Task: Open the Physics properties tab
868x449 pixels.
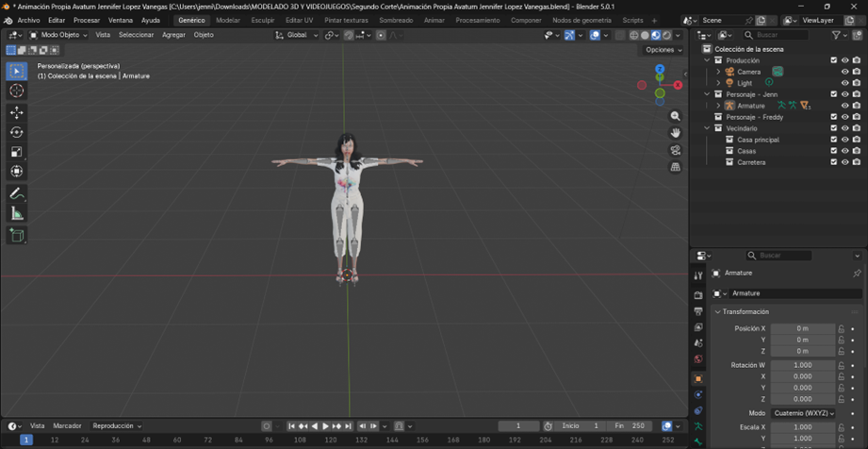Action: tap(698, 394)
